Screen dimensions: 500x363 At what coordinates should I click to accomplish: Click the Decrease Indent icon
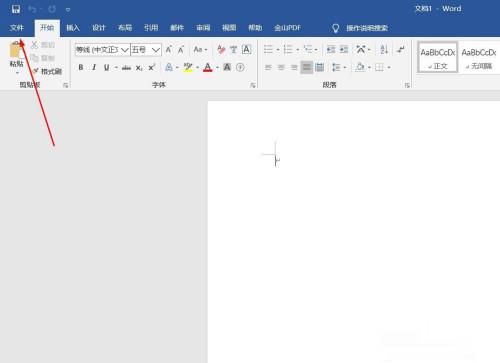click(x=331, y=50)
